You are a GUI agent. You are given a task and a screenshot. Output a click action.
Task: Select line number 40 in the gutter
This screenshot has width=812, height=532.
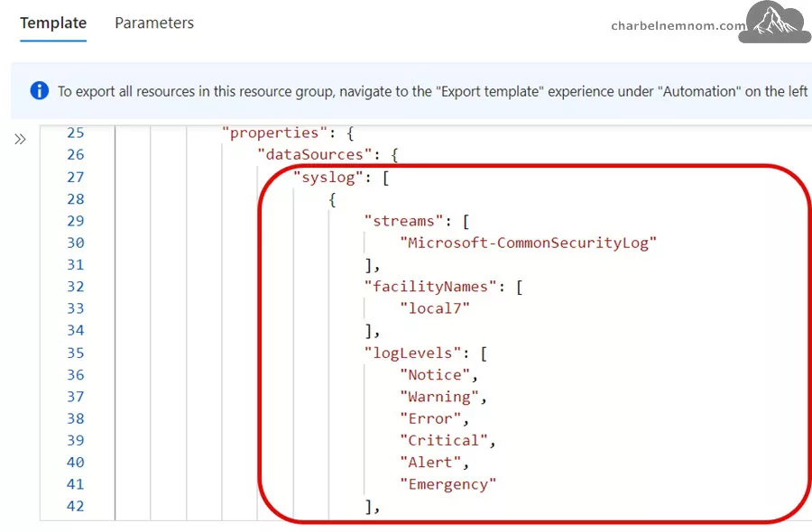point(76,463)
